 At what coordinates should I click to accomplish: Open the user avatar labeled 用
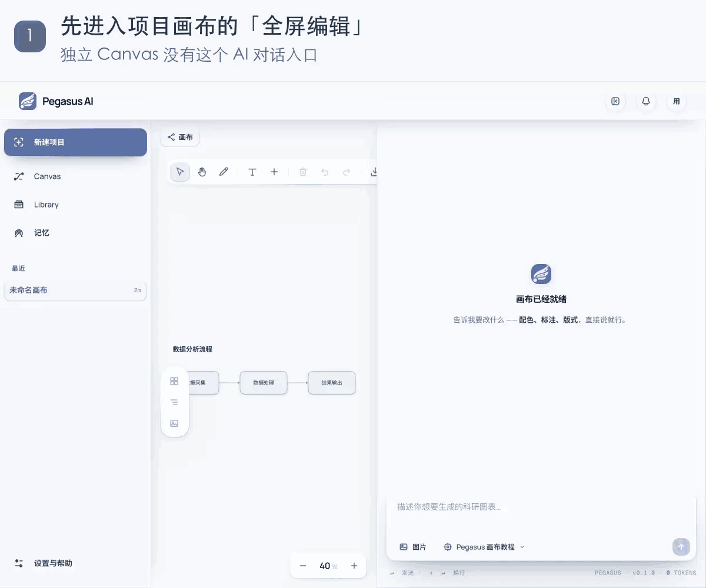coord(677,101)
